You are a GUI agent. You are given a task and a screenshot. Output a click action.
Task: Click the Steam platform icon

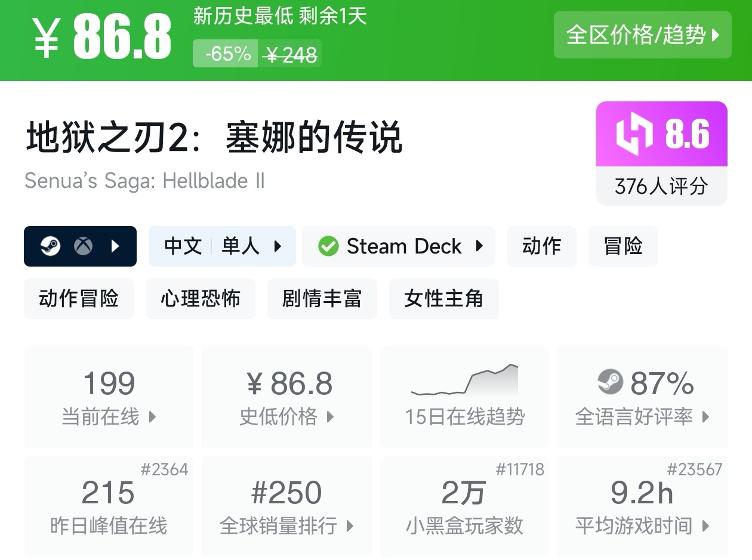pos(51,246)
